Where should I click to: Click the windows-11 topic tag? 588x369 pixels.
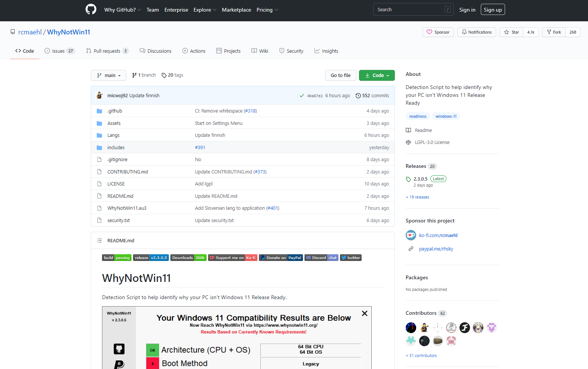[x=446, y=116]
